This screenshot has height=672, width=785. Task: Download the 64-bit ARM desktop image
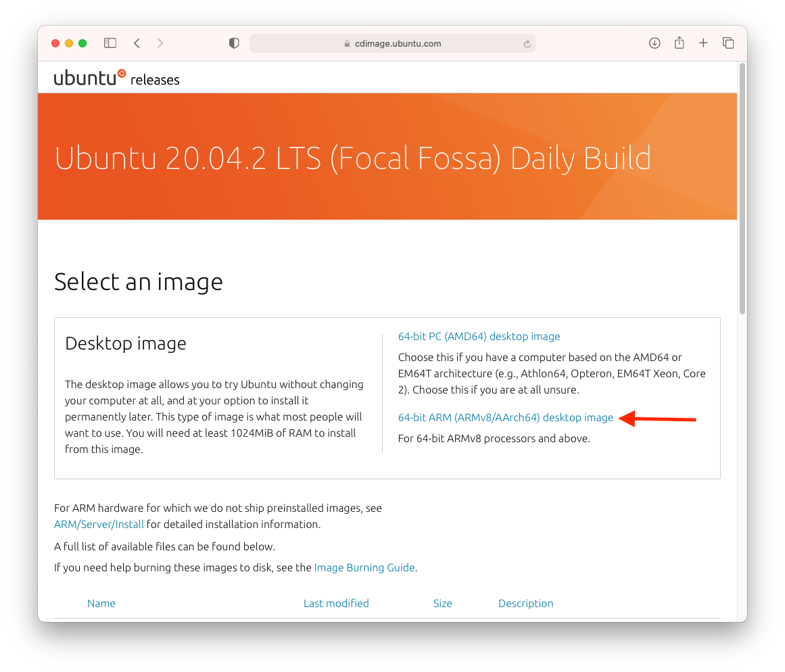[505, 418]
